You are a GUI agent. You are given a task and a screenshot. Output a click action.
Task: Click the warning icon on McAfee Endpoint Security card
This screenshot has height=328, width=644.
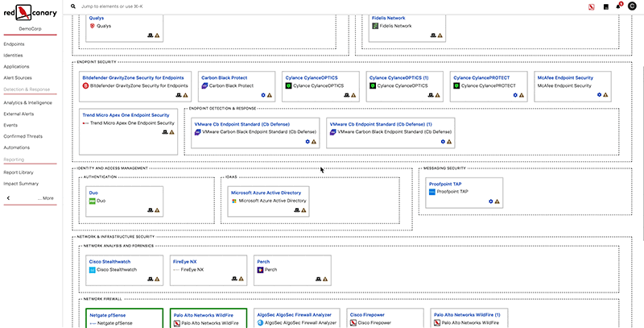click(x=605, y=95)
